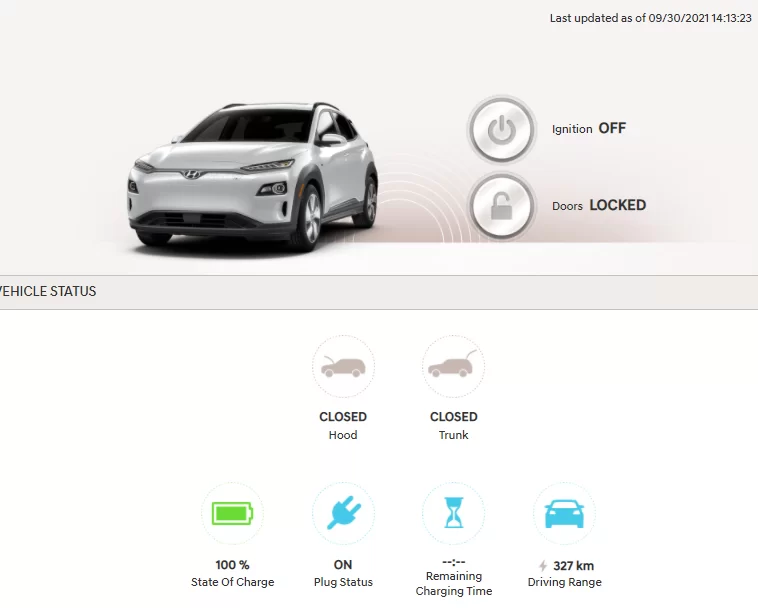Select the green battery charge icon
The height and width of the screenshot is (608, 758).
233,513
